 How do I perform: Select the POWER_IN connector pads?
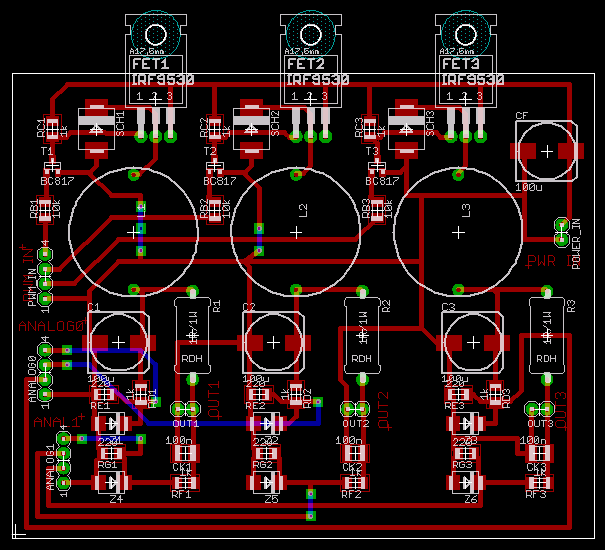[562, 232]
